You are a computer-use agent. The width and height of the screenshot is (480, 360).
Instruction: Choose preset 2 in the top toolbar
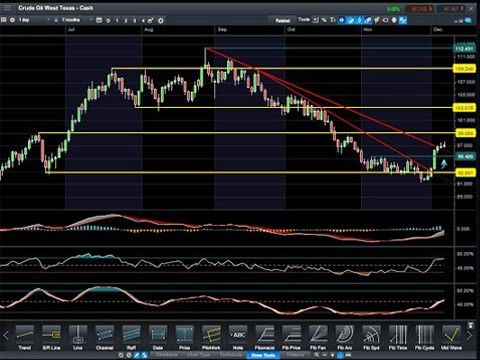pyautogui.click(x=126, y=21)
